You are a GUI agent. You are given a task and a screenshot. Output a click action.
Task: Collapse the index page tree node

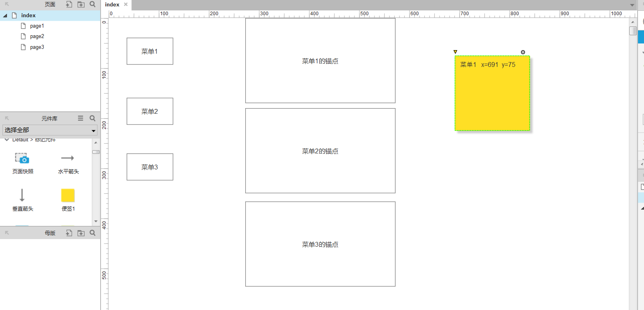coord(5,16)
